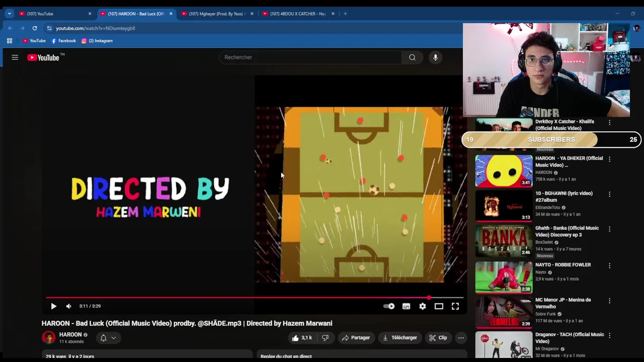644x362 pixels.
Task: Close the Mghayer tab
Action: click(252, 14)
